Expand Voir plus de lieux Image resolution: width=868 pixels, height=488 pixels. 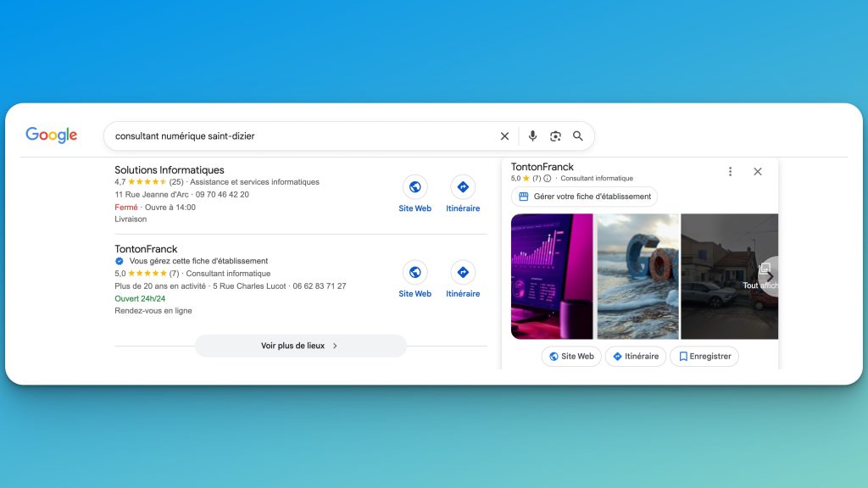tap(301, 346)
